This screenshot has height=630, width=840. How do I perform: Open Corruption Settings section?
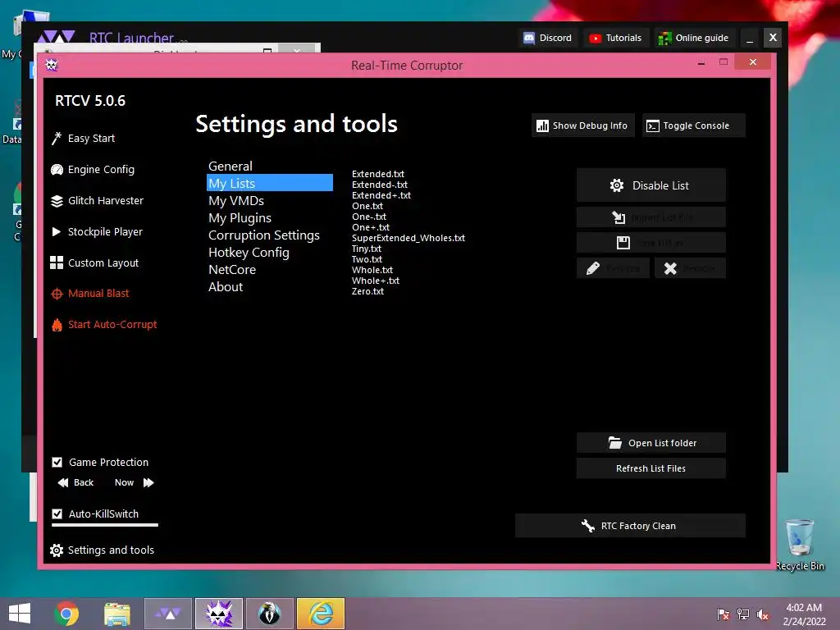[264, 235]
